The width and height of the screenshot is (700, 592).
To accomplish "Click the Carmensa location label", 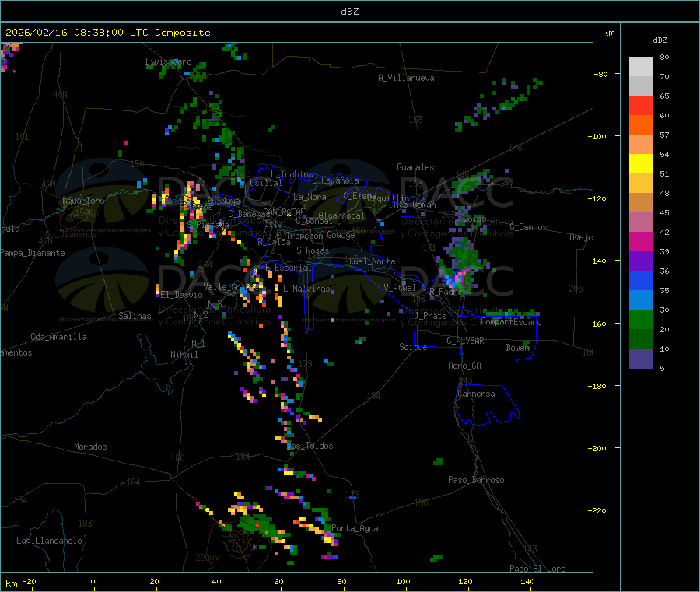I will pyautogui.click(x=476, y=394).
